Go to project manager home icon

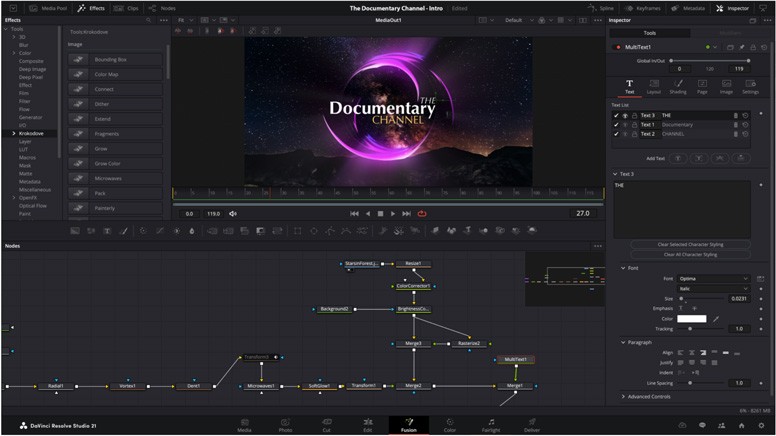[741, 425]
